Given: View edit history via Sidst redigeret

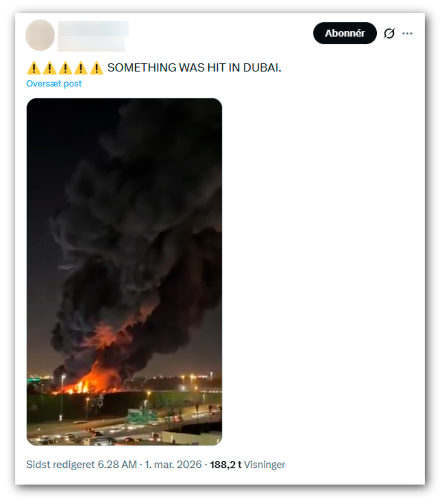Looking at the screenshot, I should point(60,464).
